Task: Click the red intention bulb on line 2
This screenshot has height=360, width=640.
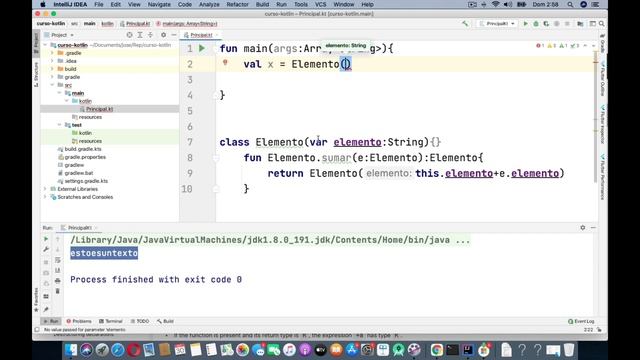Action: tap(225, 63)
